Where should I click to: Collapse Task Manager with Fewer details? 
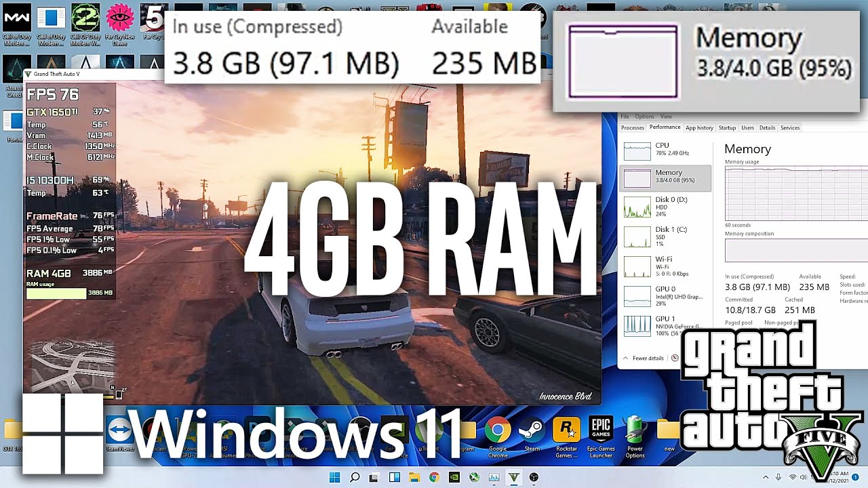(x=644, y=358)
